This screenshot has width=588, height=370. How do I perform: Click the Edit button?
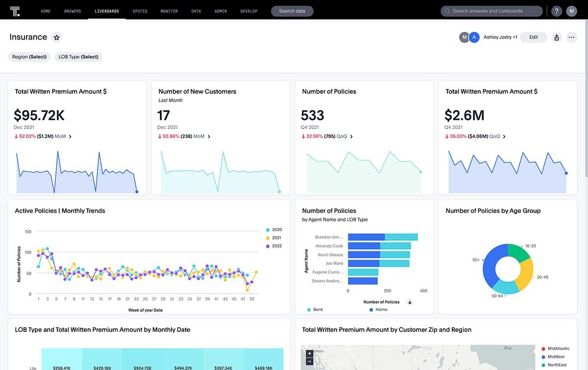point(534,37)
